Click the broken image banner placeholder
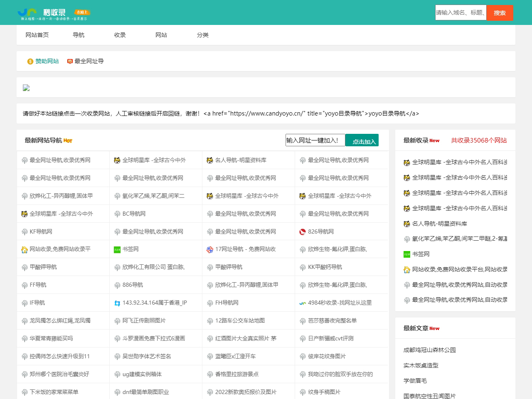The width and height of the screenshot is (532, 399). (26, 88)
